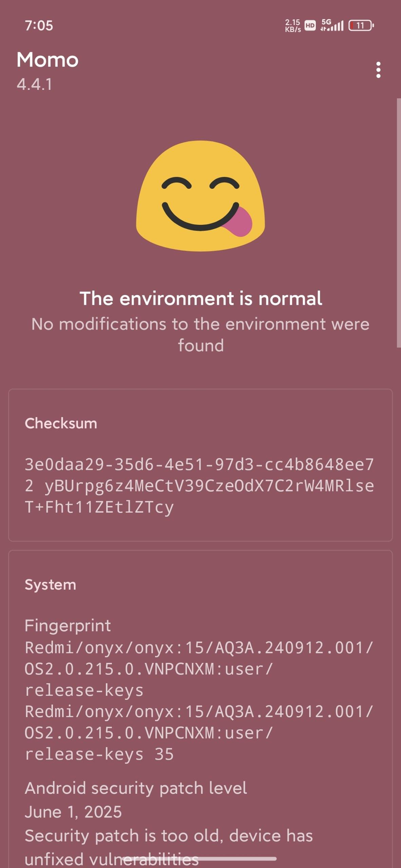This screenshot has height=868, width=401.
Task: Select the Checksum card header
Action: click(61, 423)
